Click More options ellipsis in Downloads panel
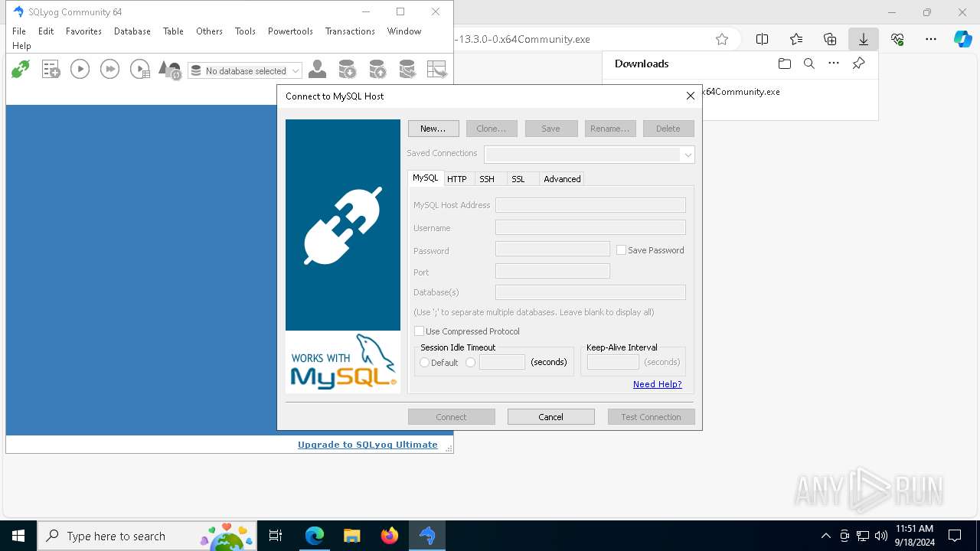Viewport: 980px width, 551px height. [x=834, y=64]
